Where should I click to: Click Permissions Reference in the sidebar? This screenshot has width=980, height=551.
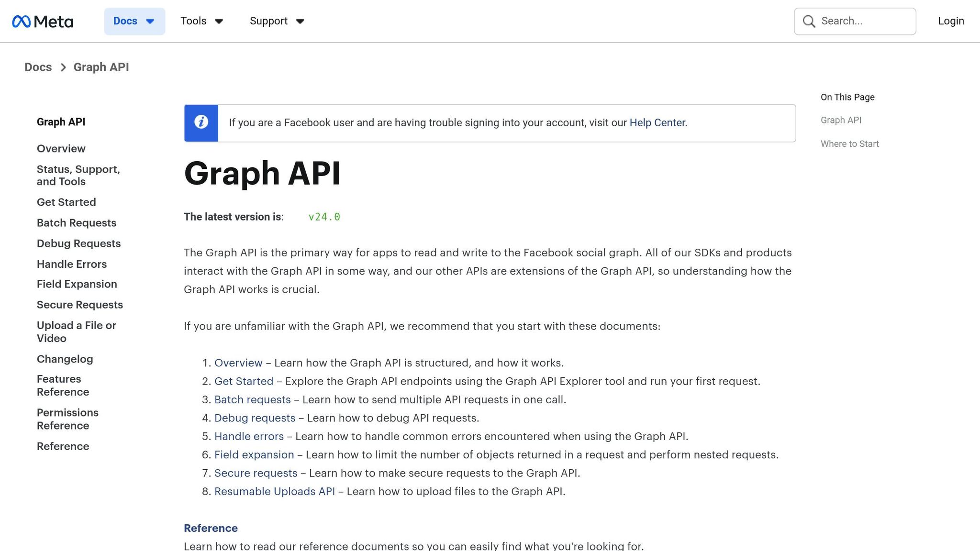[x=67, y=419]
